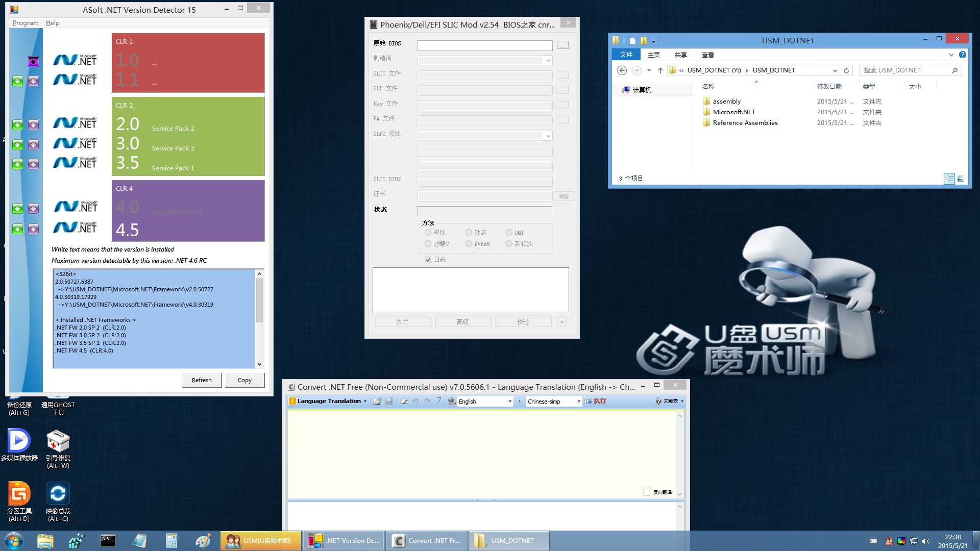The width and height of the screenshot is (980, 551).
Task: Switch explorer to large icons view
Action: click(961, 179)
